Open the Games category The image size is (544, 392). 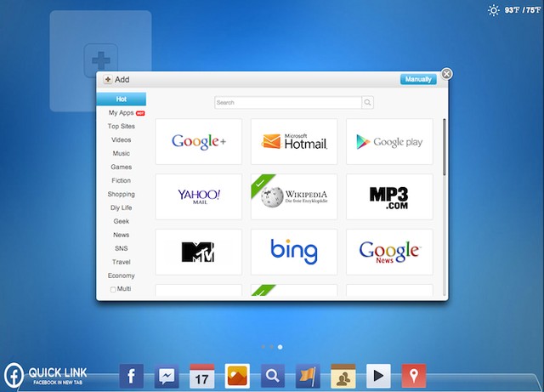[x=121, y=167]
